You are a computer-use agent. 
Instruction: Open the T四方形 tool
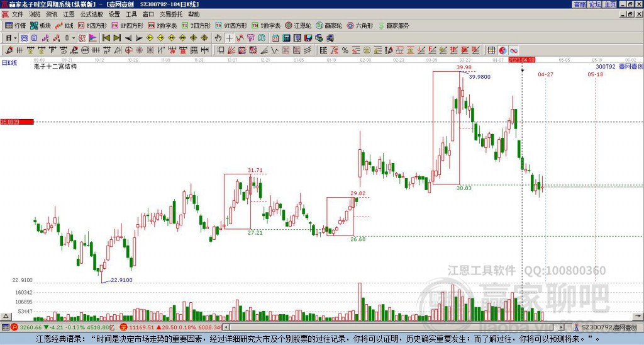(196, 25)
